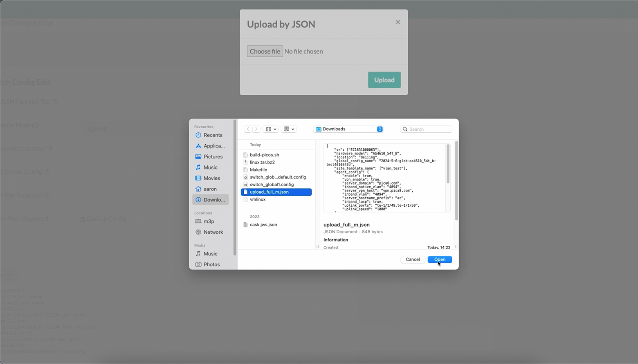Expand the view options chevron
The width and height of the screenshot is (638, 364).
click(x=274, y=129)
